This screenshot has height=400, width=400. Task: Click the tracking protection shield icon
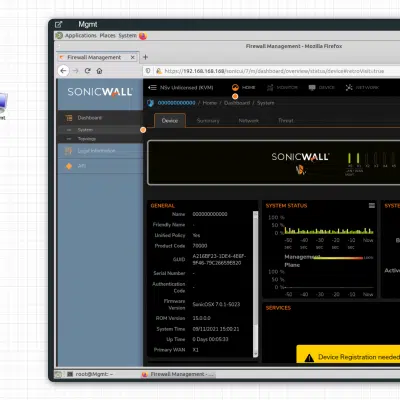(x=148, y=71)
